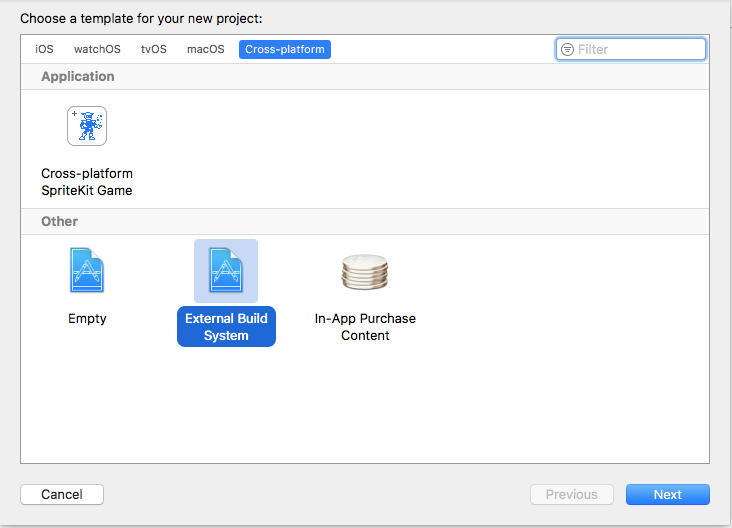Select the External Build System template icon
Screen dimensions: 732x528
tap(226, 270)
